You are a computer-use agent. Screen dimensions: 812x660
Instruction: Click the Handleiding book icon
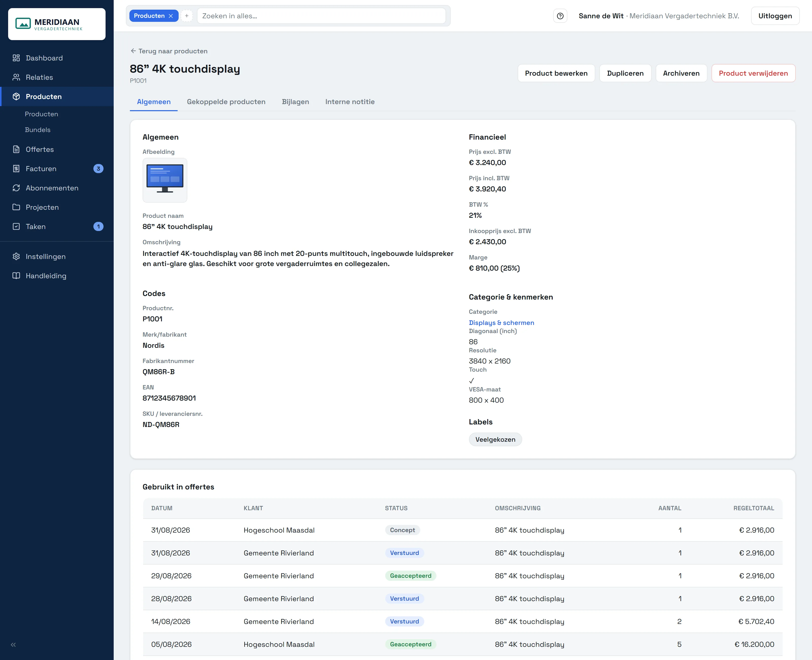point(16,276)
